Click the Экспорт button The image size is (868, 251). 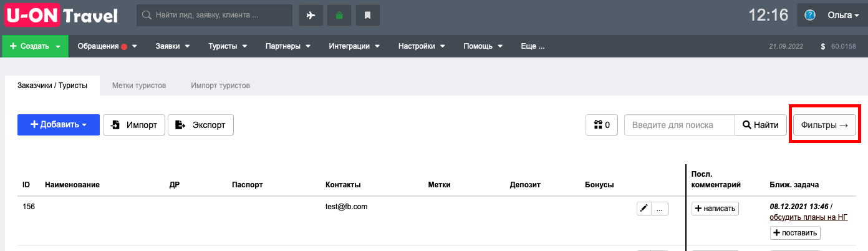click(x=201, y=125)
